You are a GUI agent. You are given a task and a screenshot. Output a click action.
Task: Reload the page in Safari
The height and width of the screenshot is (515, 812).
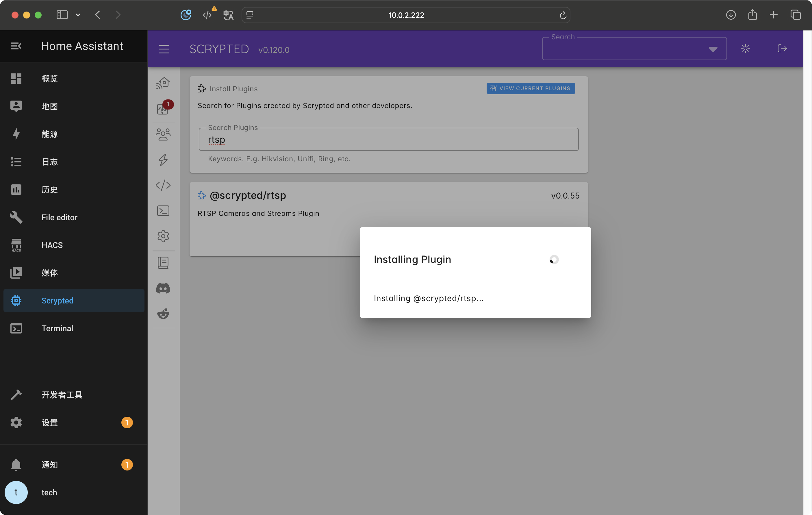(562, 15)
